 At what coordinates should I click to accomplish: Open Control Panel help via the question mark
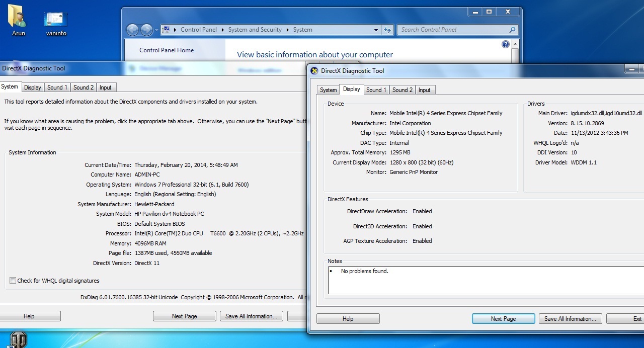tap(506, 44)
